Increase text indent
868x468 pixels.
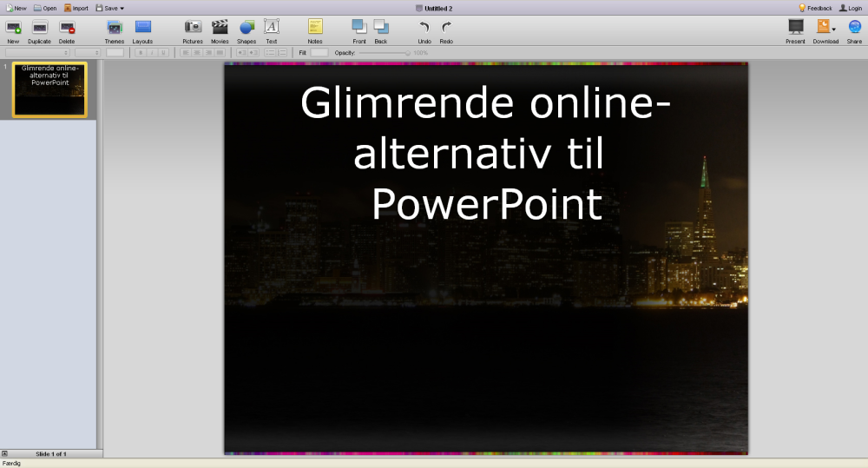pyautogui.click(x=253, y=53)
